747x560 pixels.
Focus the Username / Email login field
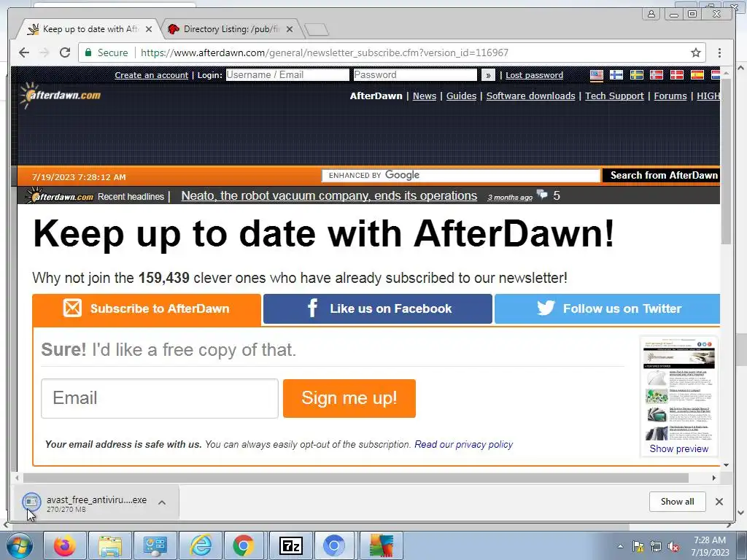(x=287, y=75)
